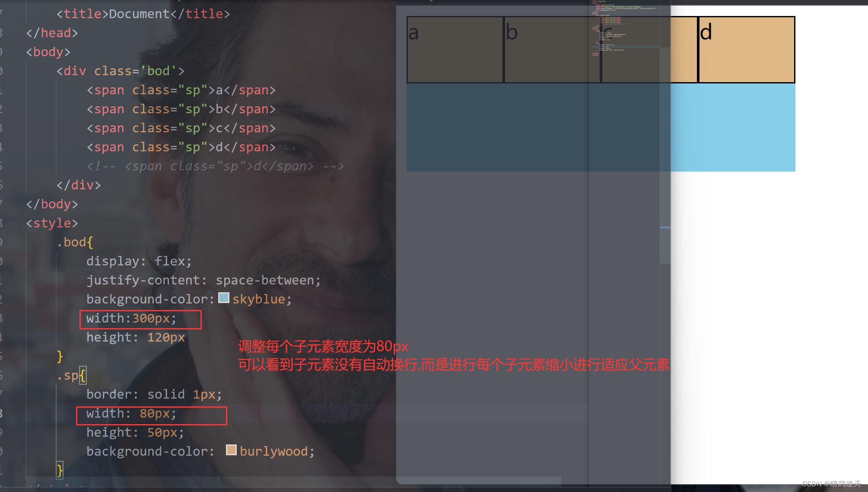Click the opening style tag
Screen dimensions: 868x492
coord(52,223)
